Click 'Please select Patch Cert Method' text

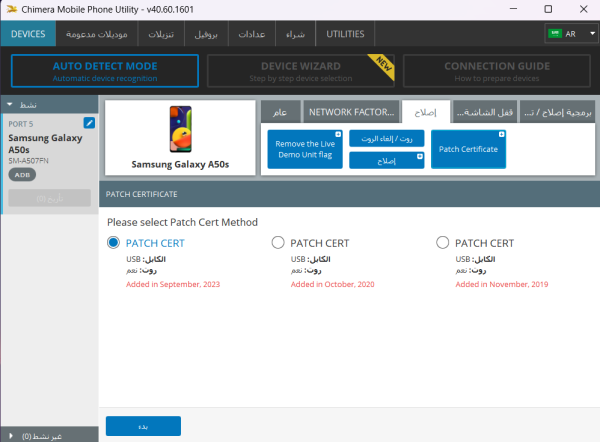182,222
